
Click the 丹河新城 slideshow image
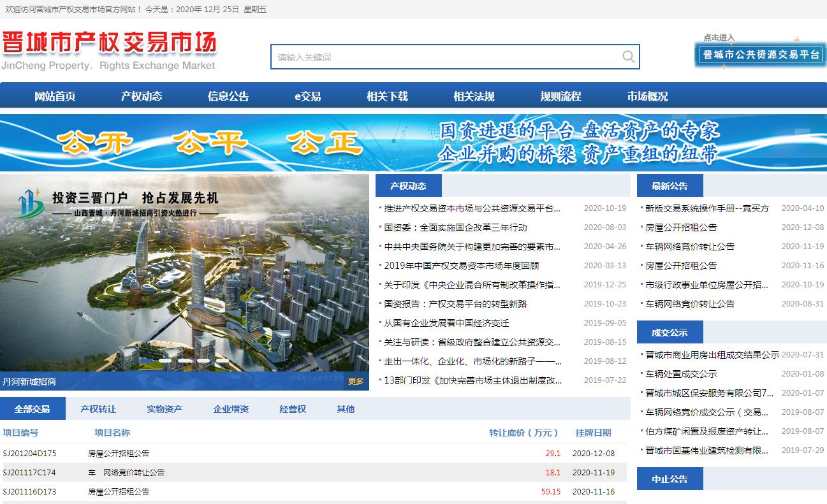(x=184, y=280)
